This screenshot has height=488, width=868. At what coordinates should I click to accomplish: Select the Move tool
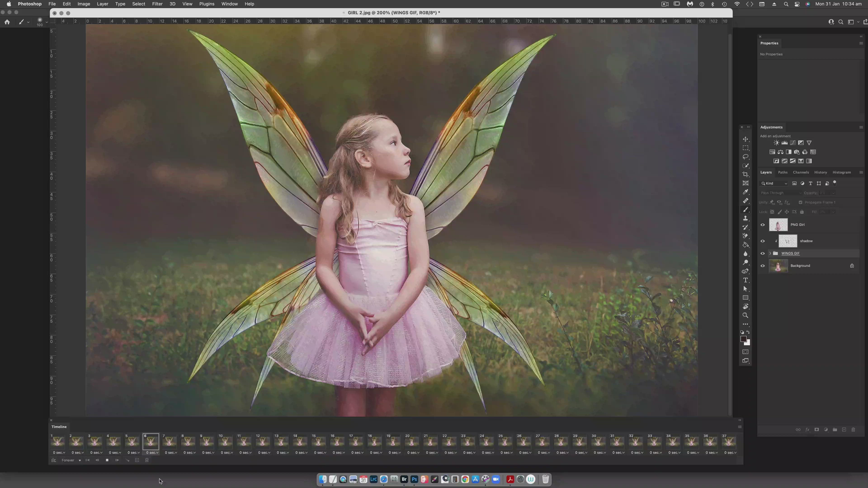(745, 139)
